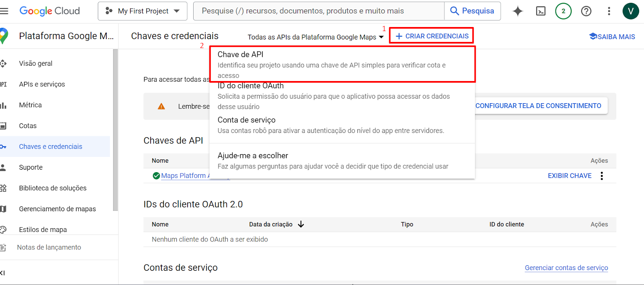Click the Visão geral sidebar icon
This screenshot has width=644, height=285.
point(3,63)
